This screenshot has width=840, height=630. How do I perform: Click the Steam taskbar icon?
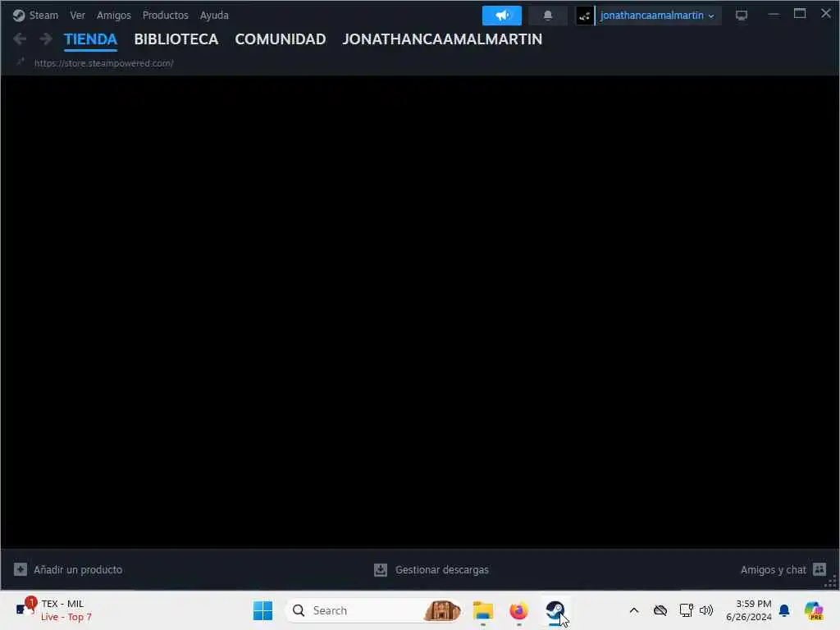(x=555, y=610)
